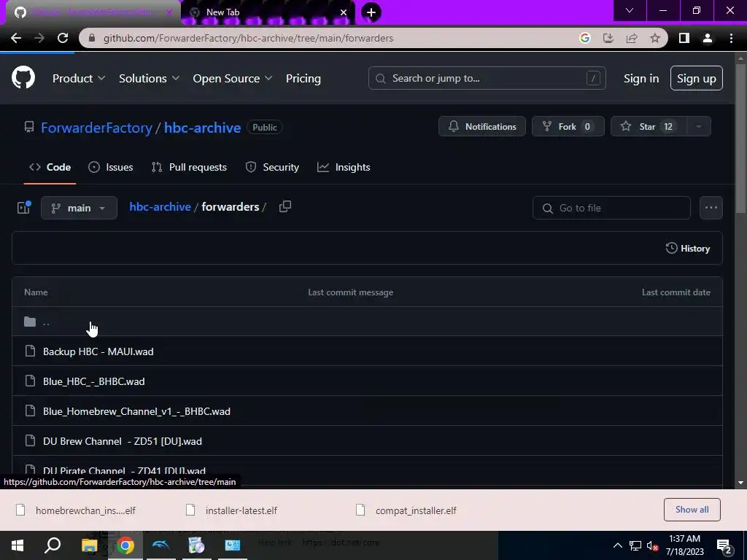Expand the Star lists dropdown arrow
Screen dimensions: 747x560
tap(699, 127)
